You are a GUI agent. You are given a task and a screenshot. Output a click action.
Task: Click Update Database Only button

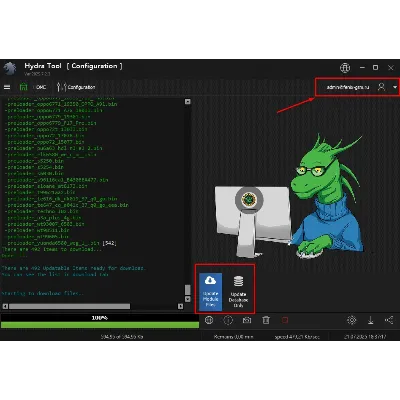238,292
